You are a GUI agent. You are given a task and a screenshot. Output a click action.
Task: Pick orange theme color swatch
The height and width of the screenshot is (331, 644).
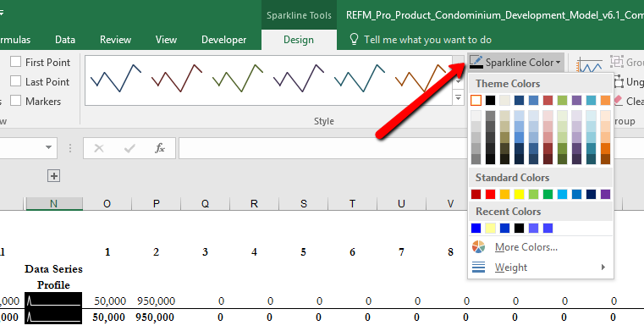click(605, 100)
